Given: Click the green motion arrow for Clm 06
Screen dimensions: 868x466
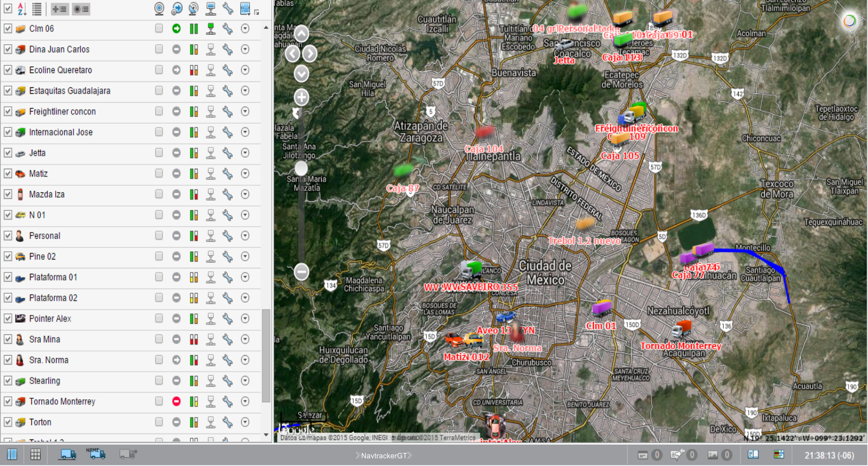Looking at the screenshot, I should (x=176, y=28).
